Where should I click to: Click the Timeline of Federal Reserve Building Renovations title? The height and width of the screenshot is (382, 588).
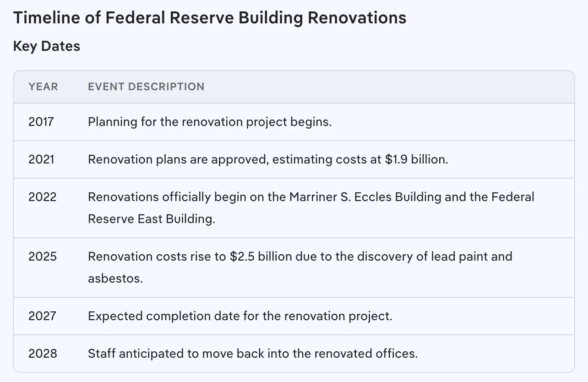tap(210, 18)
